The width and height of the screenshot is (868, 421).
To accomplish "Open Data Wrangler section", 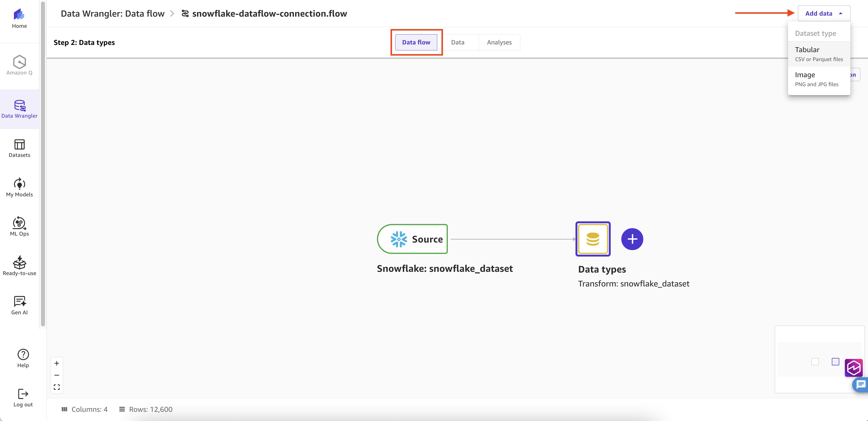I will coord(19,109).
